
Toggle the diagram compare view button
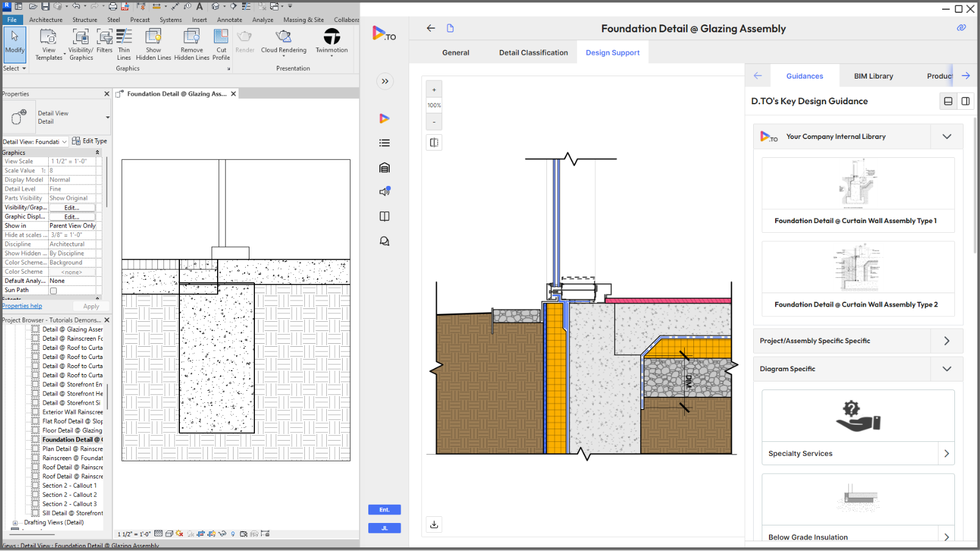[434, 143]
